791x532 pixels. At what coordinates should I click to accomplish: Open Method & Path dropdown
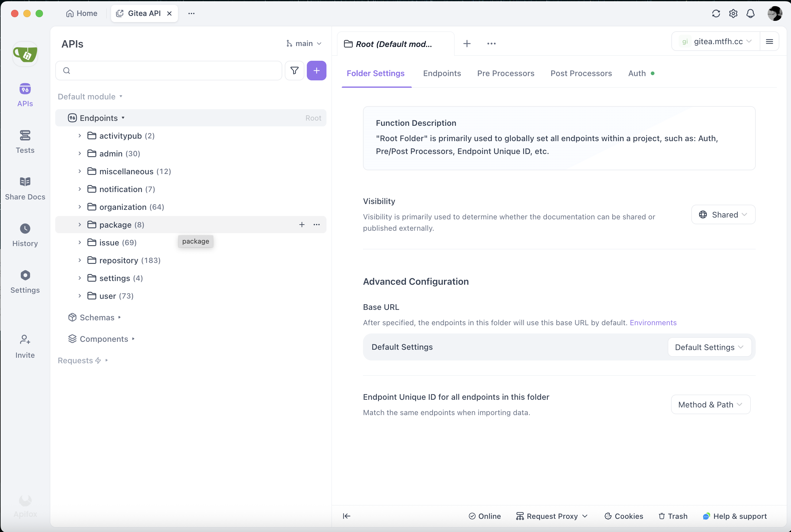click(710, 404)
